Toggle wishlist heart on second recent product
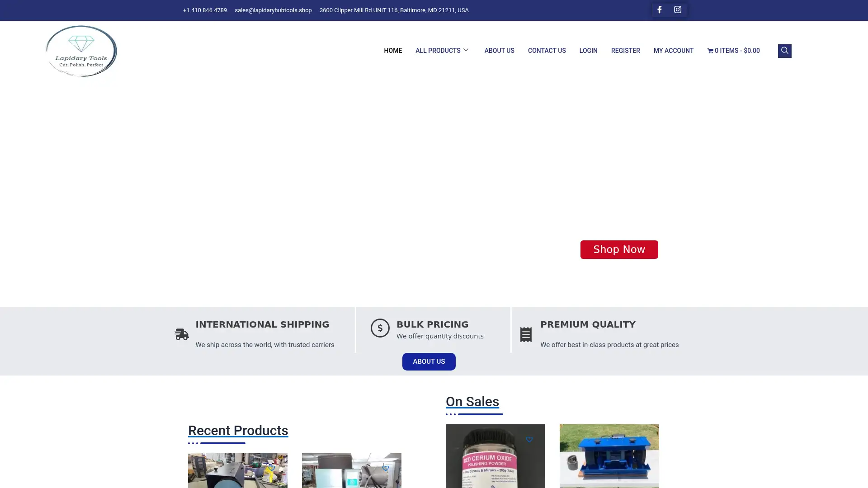Viewport: 868px width, 488px height. (x=385, y=468)
